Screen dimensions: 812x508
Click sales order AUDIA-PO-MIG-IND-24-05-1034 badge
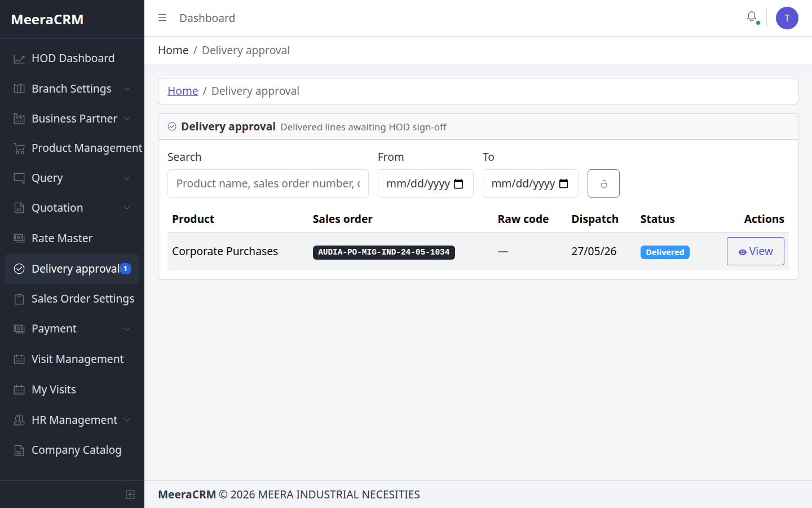coord(384,252)
